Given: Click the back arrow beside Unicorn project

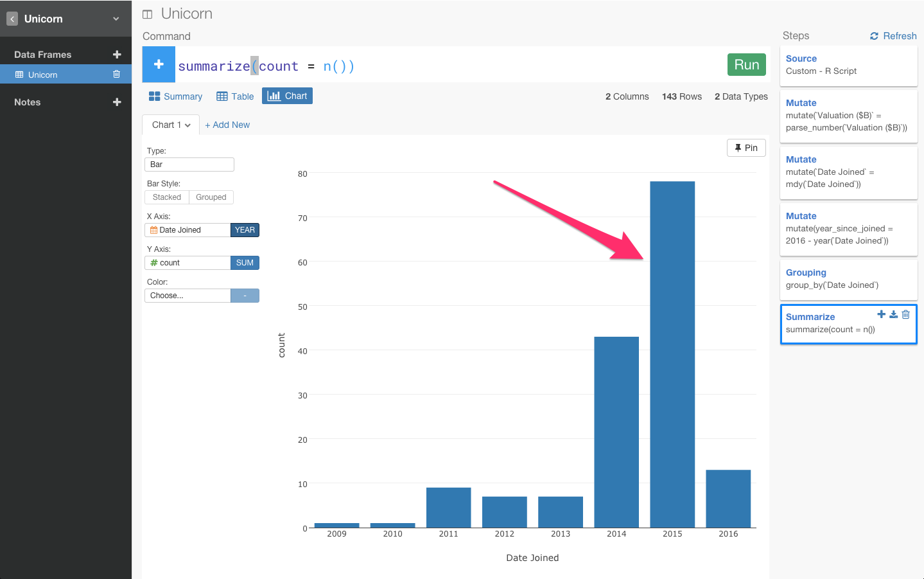Looking at the screenshot, I should 12,19.
